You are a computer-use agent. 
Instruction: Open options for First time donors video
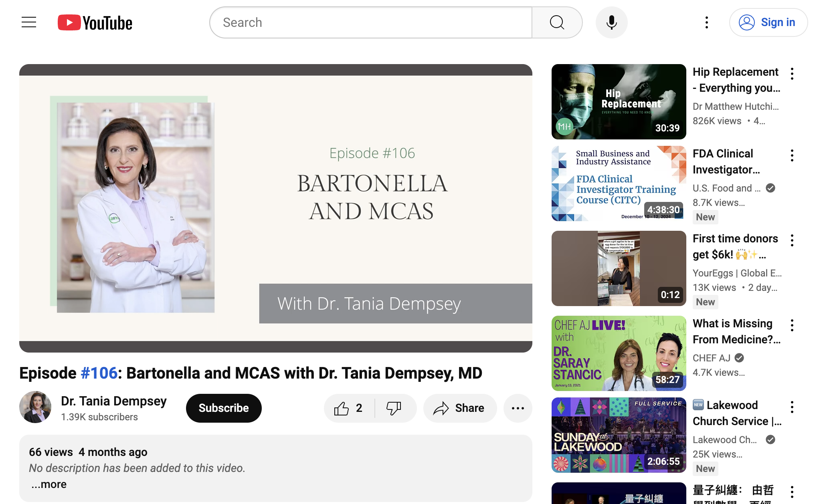(x=792, y=240)
